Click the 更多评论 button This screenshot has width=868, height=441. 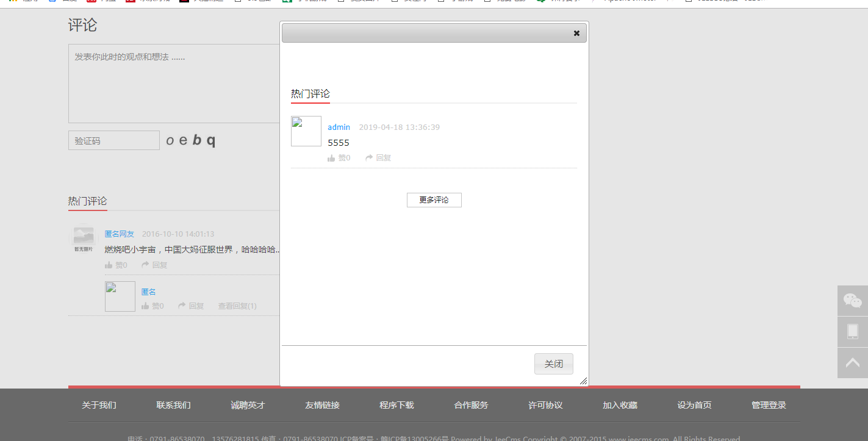coord(434,200)
